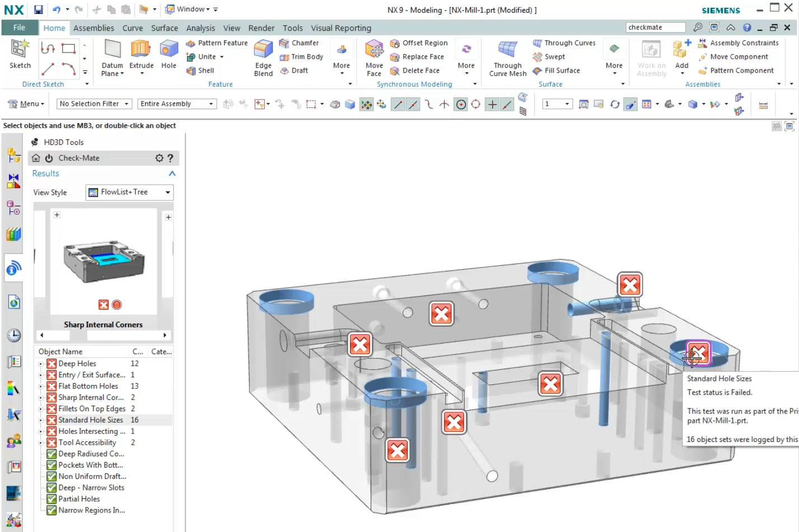Toggle the quadrant point snap option
The image size is (799, 532).
(475, 105)
